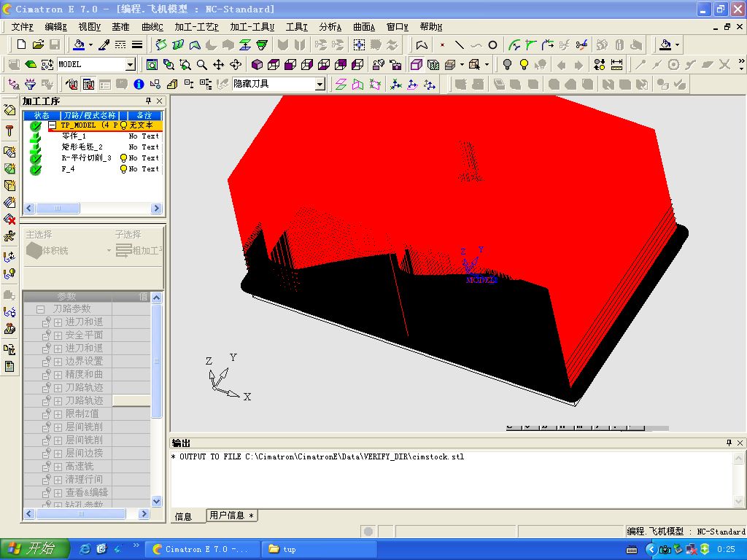
Task: Click the measure ruler icon
Action: point(616,64)
